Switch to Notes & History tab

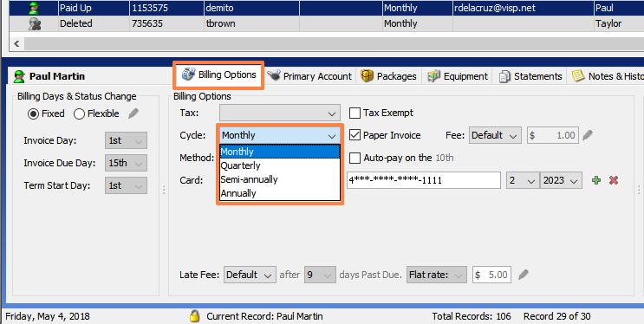[607, 76]
